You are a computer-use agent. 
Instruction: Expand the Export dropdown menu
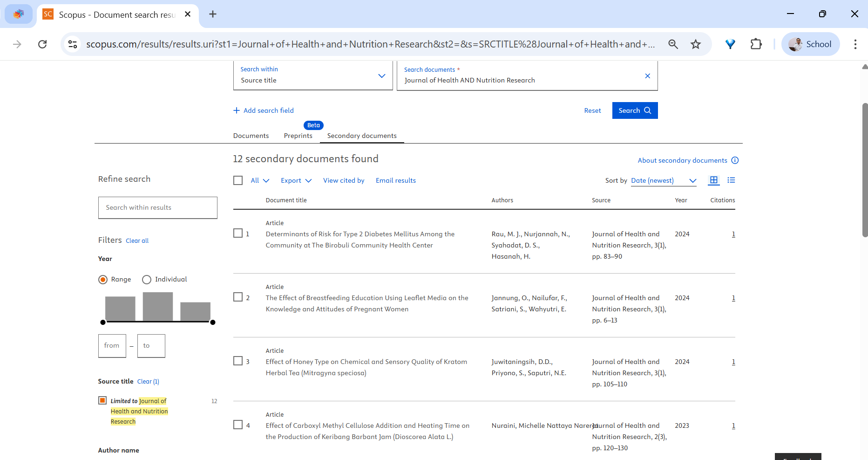pyautogui.click(x=296, y=180)
